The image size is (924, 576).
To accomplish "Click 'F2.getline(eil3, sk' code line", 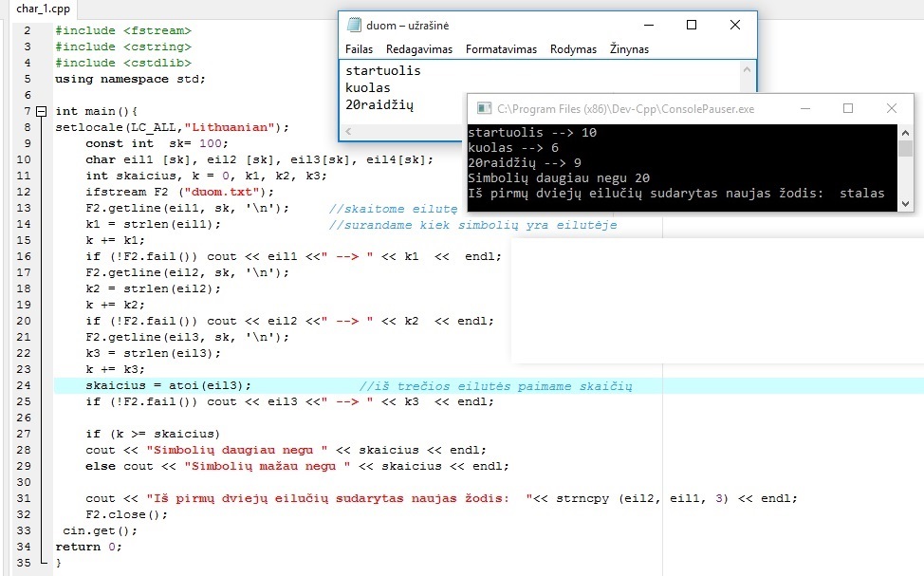I will coord(188,337).
